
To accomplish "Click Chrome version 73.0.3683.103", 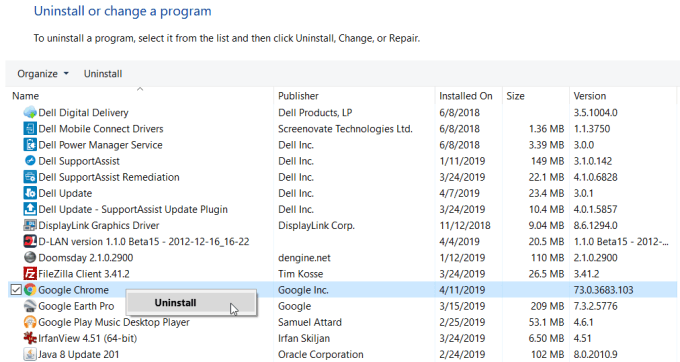I will 603,290.
